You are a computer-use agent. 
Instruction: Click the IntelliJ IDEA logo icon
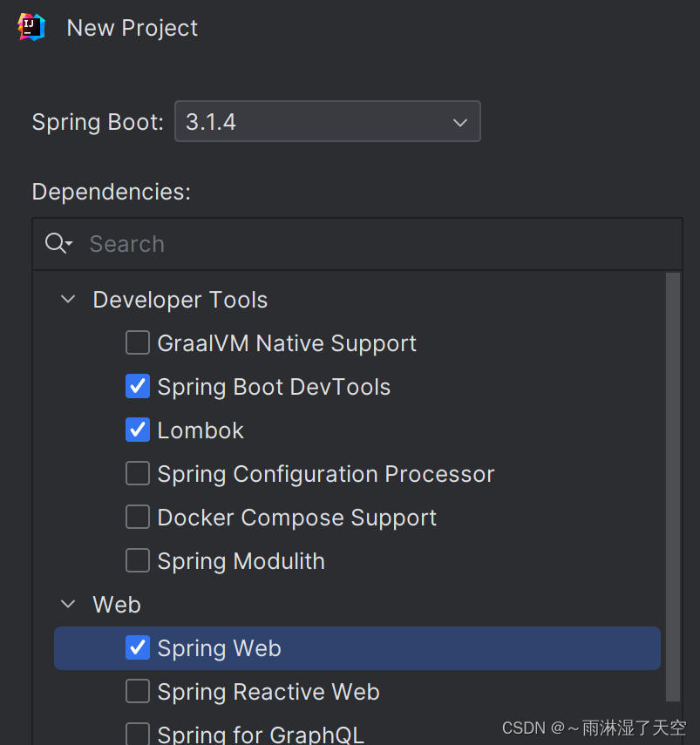[x=31, y=27]
